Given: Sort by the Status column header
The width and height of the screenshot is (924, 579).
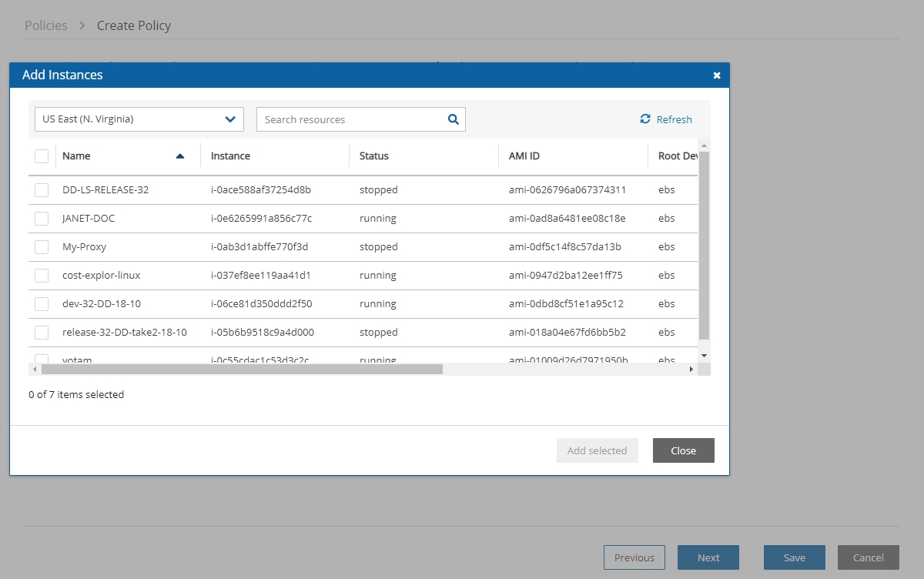Looking at the screenshot, I should 374,156.
